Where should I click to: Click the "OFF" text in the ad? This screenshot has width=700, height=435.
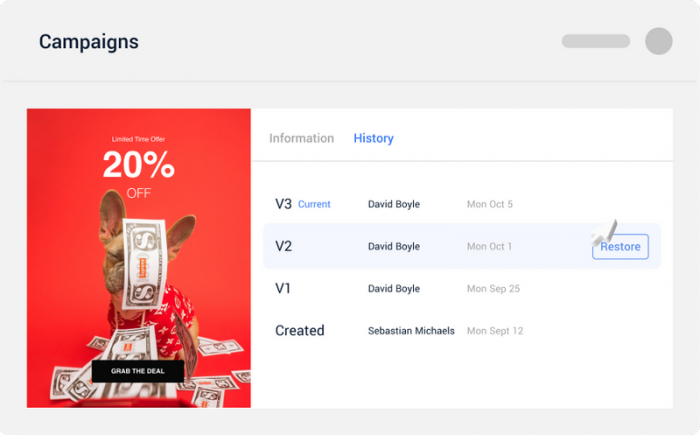(138, 193)
